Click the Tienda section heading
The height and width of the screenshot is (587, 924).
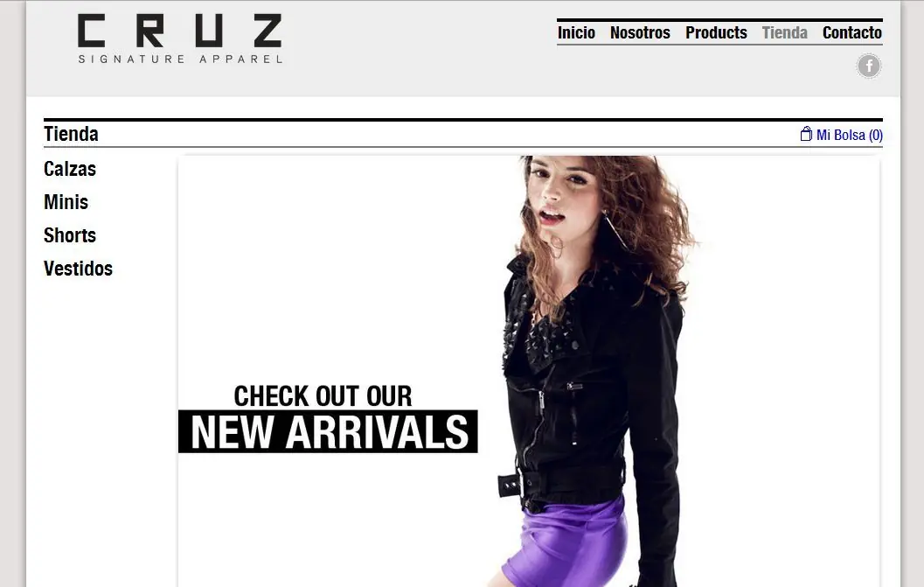coord(71,134)
